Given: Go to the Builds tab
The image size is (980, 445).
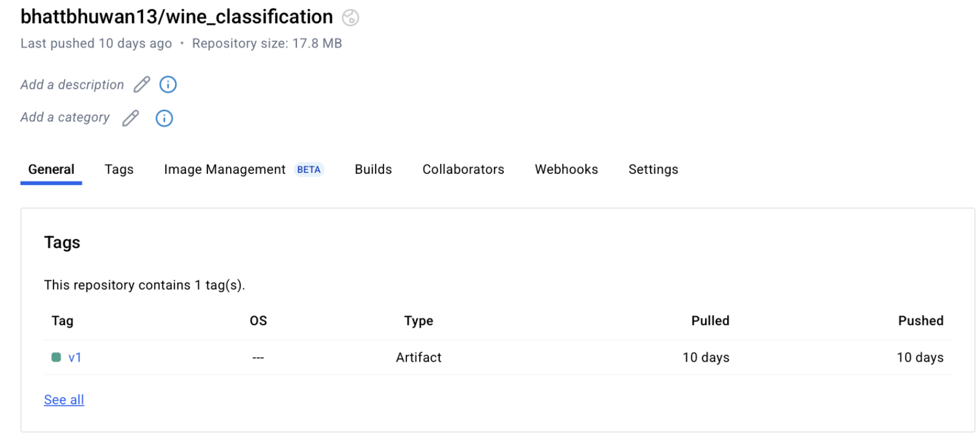Looking at the screenshot, I should [x=373, y=170].
